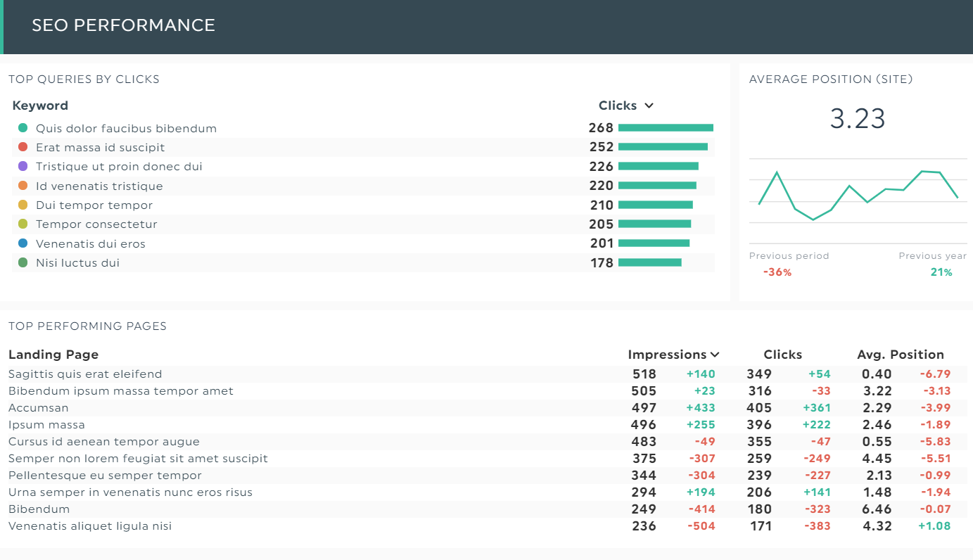Open the Accumsan landing page row
The height and width of the screenshot is (560, 973).
click(39, 408)
